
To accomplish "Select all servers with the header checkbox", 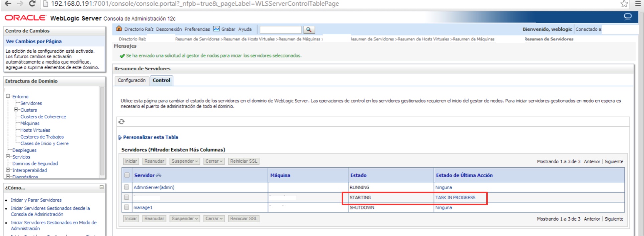I will [127, 175].
